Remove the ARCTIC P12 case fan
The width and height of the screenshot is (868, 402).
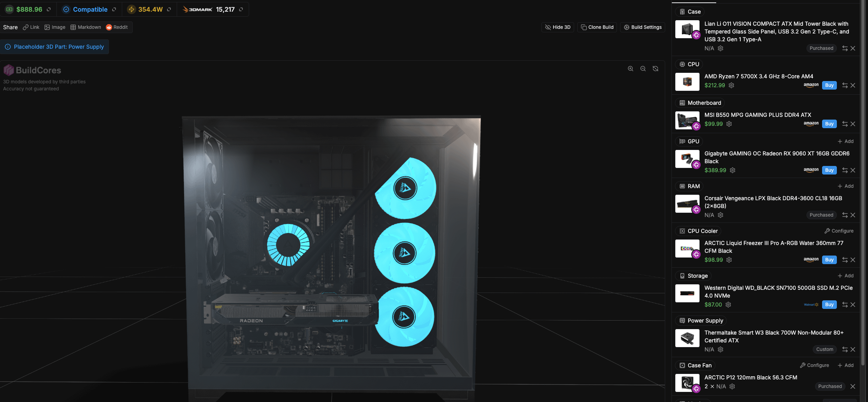pyautogui.click(x=853, y=386)
